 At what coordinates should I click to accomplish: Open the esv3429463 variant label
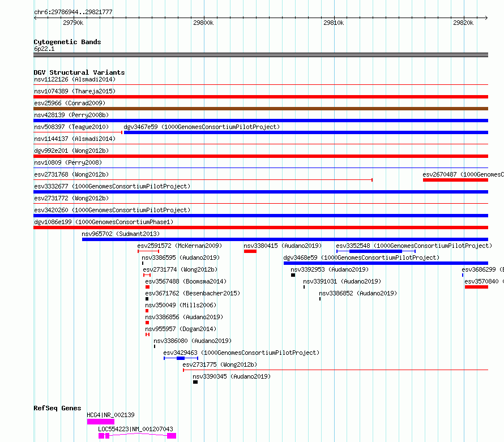241,353
